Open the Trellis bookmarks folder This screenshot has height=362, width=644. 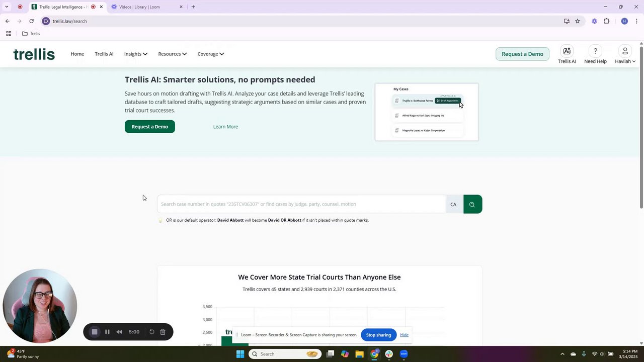point(31,34)
